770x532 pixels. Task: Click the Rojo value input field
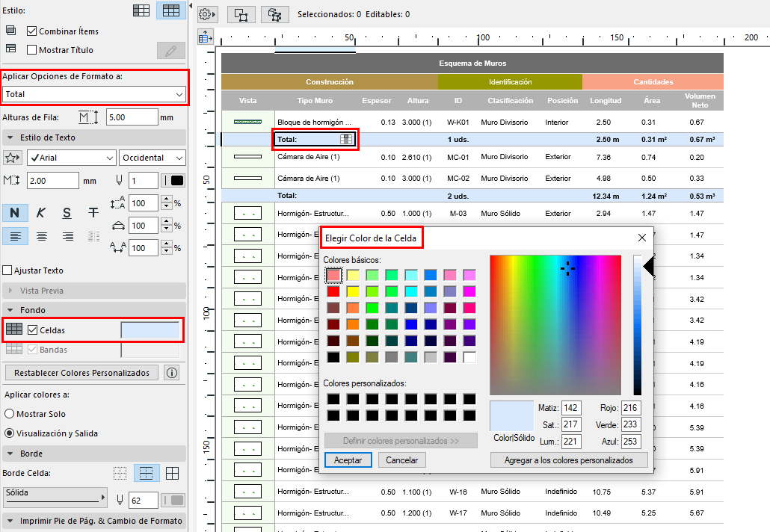(x=631, y=408)
